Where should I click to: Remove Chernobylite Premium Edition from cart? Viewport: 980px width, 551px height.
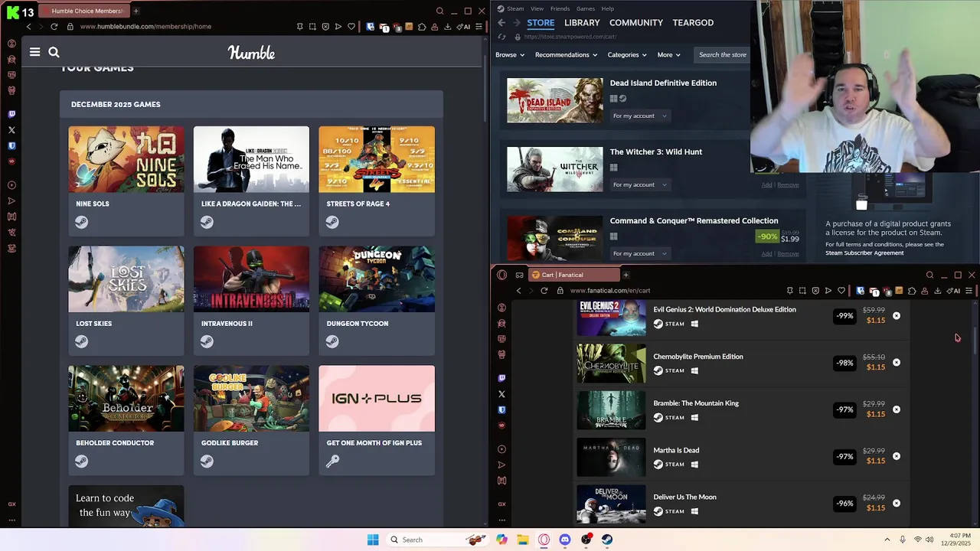[x=897, y=362]
